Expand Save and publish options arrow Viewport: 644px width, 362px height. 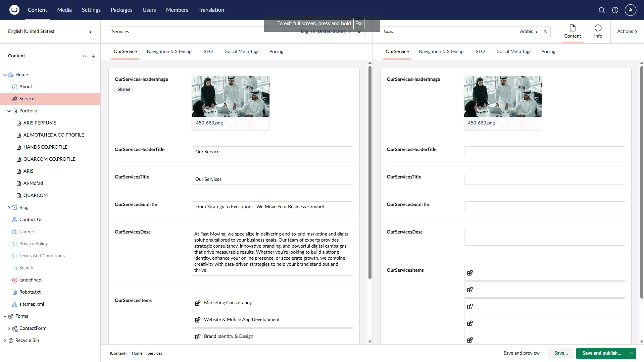point(632,353)
